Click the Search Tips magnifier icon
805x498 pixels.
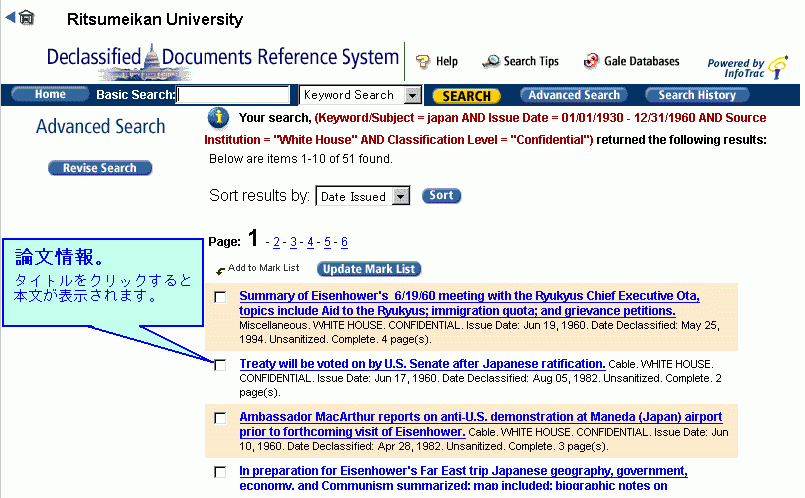pos(490,62)
